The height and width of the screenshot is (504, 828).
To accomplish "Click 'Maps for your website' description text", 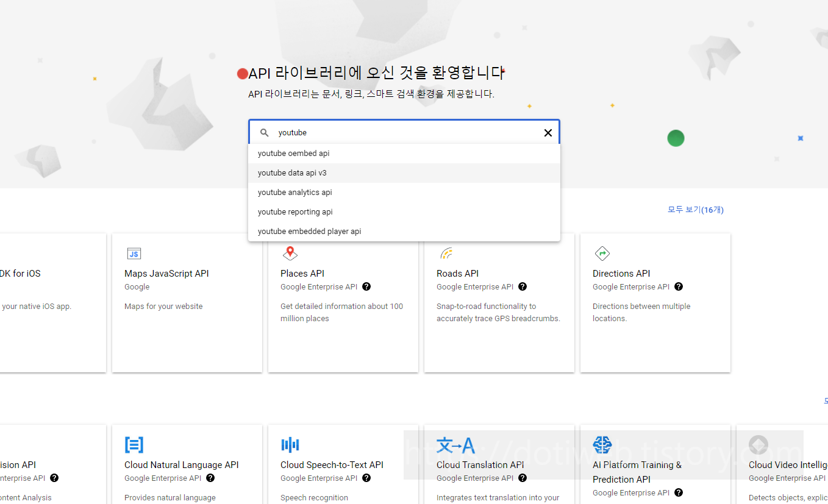I will pos(163,307).
